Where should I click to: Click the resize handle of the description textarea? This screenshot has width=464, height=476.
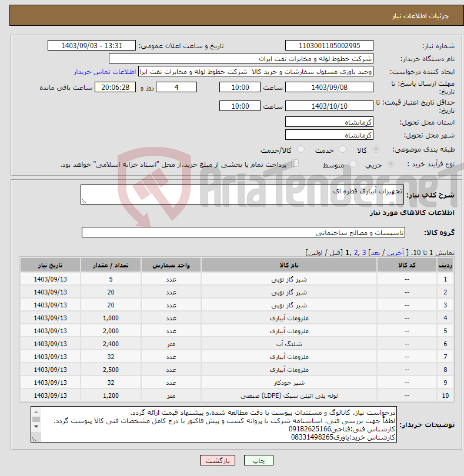84,201
